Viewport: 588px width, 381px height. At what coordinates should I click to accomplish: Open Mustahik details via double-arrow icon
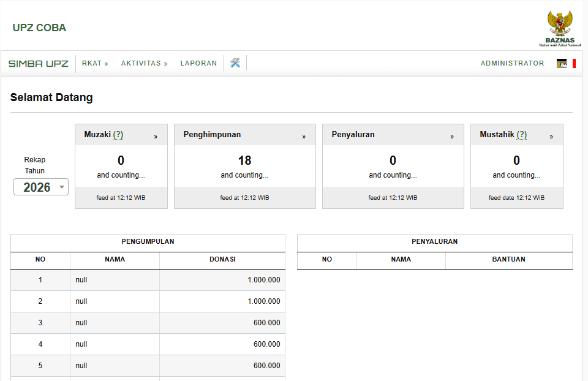point(551,137)
